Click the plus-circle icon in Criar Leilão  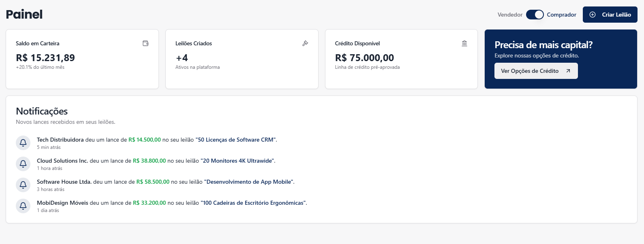tap(593, 15)
